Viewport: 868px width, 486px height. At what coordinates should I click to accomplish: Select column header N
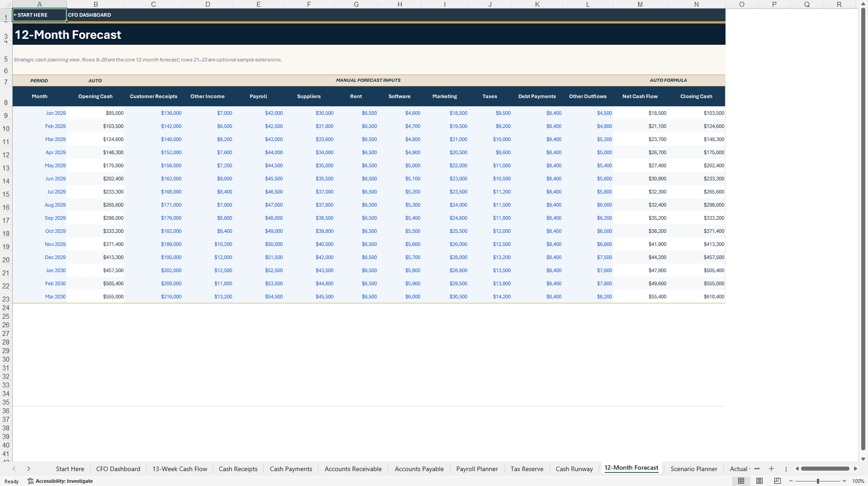696,4
